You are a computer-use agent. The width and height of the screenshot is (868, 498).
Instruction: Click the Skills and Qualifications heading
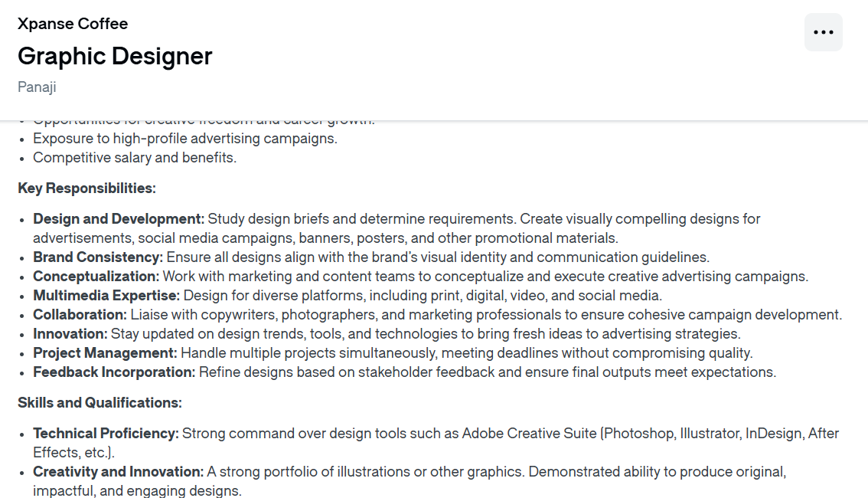[x=100, y=403]
